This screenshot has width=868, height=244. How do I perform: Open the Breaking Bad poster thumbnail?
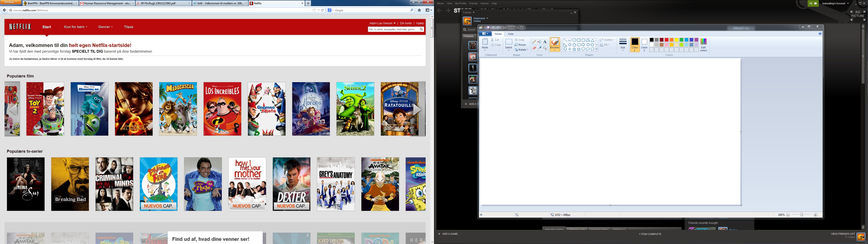point(70,184)
